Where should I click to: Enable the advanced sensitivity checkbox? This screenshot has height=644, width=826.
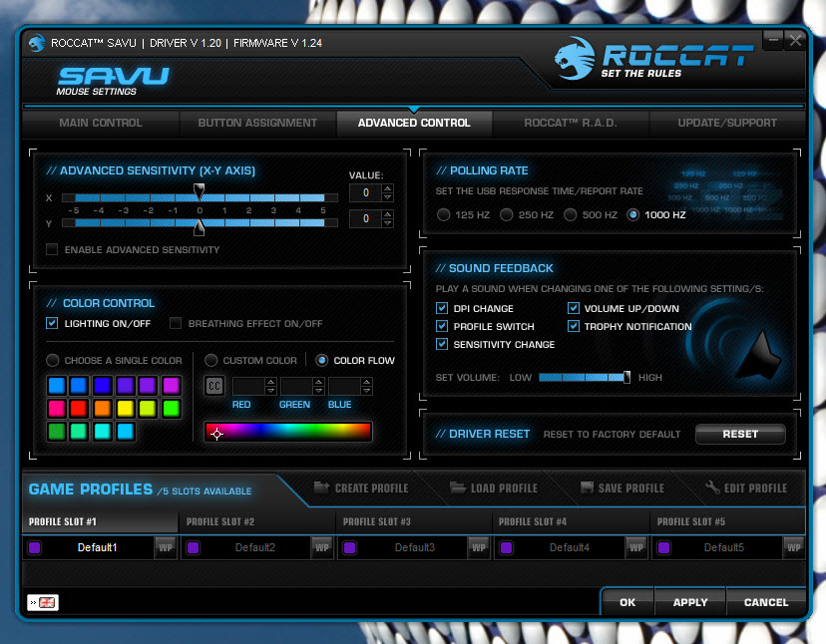click(x=52, y=249)
